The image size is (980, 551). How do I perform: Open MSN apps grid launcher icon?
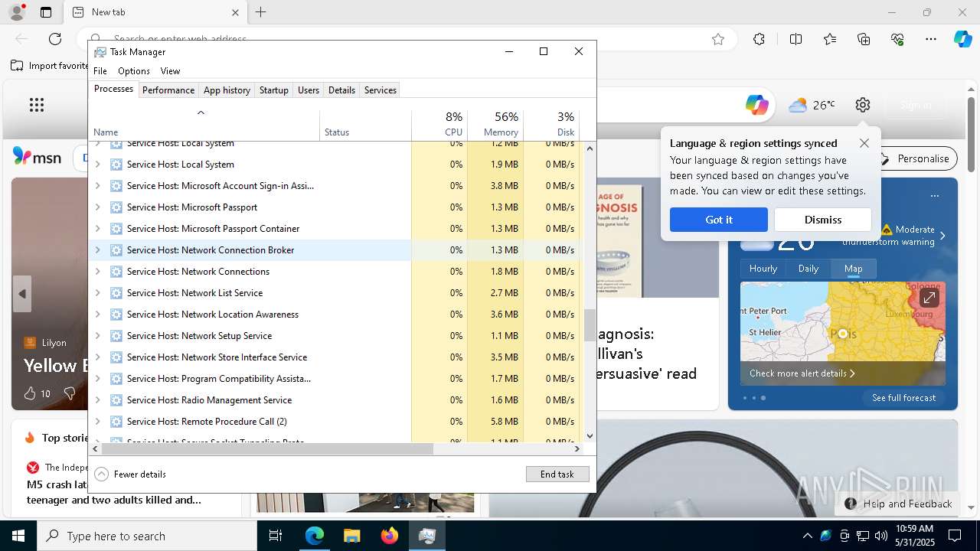point(37,105)
